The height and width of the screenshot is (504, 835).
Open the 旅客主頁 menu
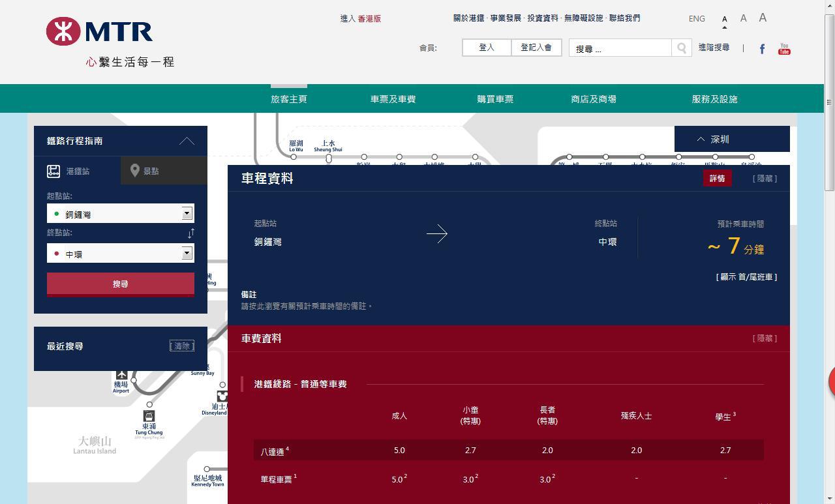coord(289,99)
